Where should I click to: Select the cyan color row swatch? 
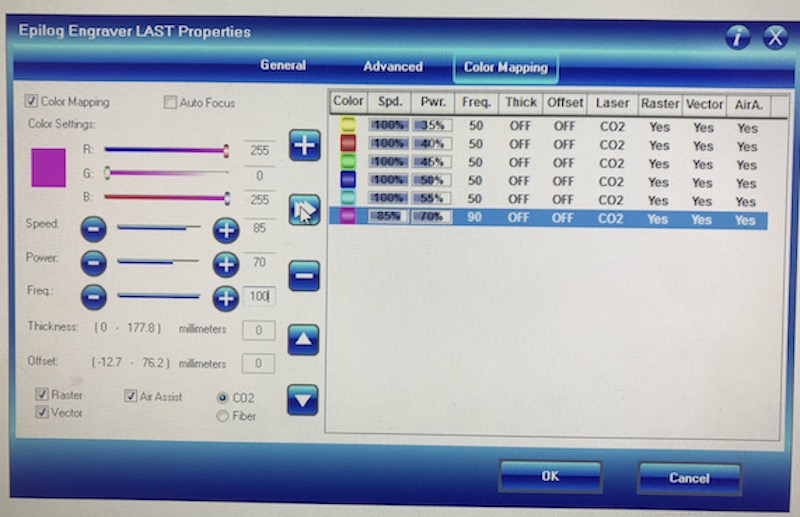pyautogui.click(x=348, y=197)
